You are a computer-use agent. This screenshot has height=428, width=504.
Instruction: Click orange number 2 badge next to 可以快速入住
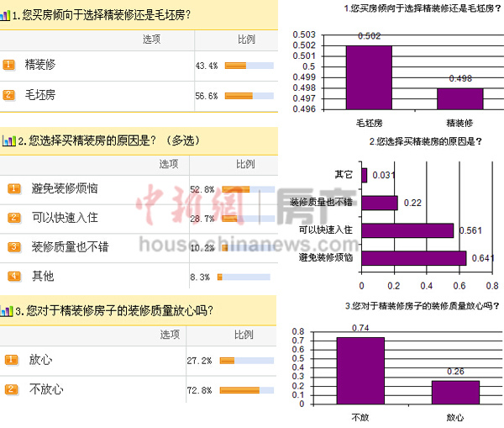click(13, 218)
